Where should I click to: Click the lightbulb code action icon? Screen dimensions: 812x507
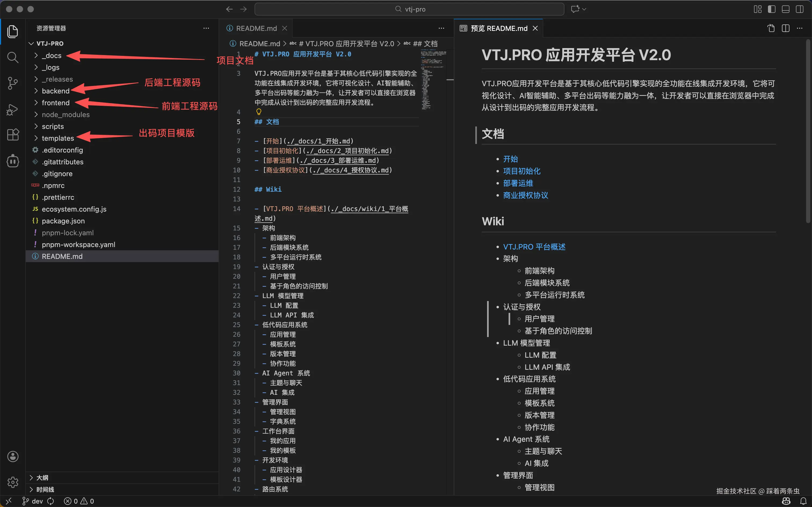coord(259,112)
